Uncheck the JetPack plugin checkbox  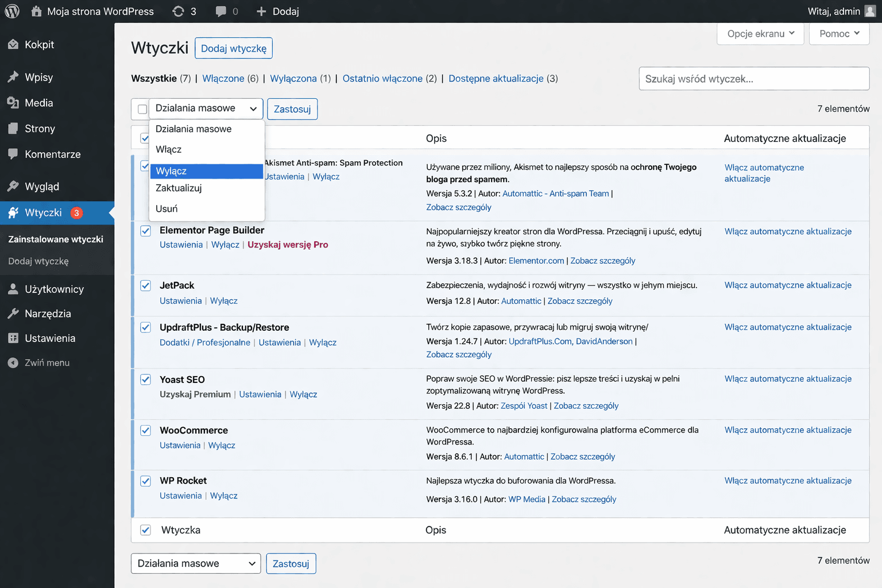click(x=146, y=285)
